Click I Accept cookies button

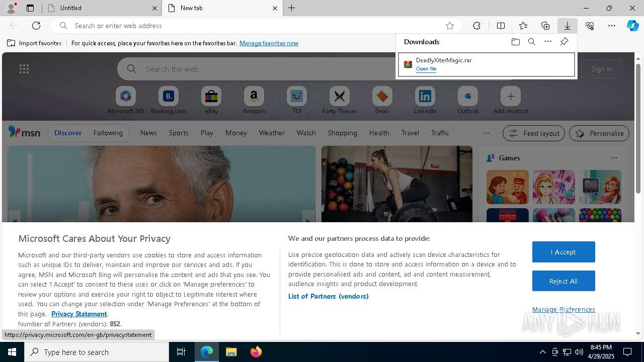[563, 252]
